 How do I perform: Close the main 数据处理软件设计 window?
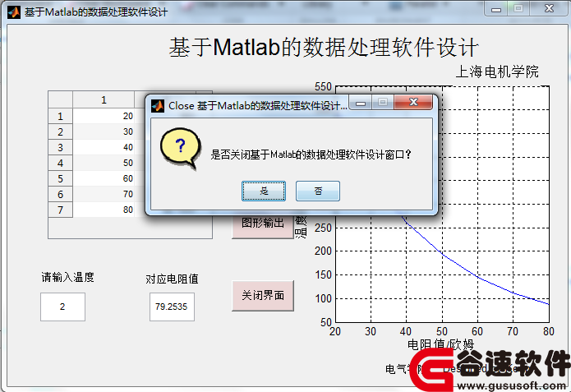pyautogui.click(x=549, y=9)
